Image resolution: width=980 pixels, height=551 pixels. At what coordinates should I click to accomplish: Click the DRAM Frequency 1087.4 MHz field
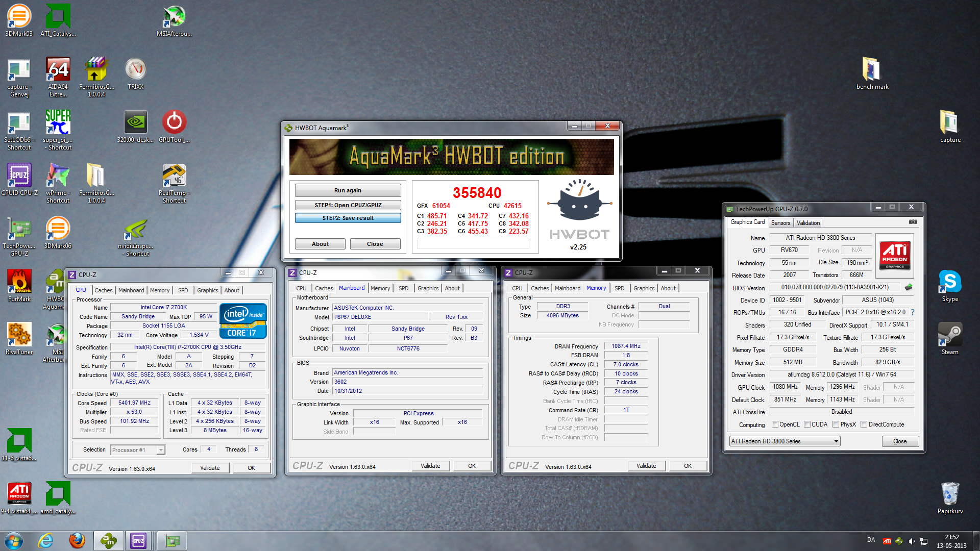[626, 346]
